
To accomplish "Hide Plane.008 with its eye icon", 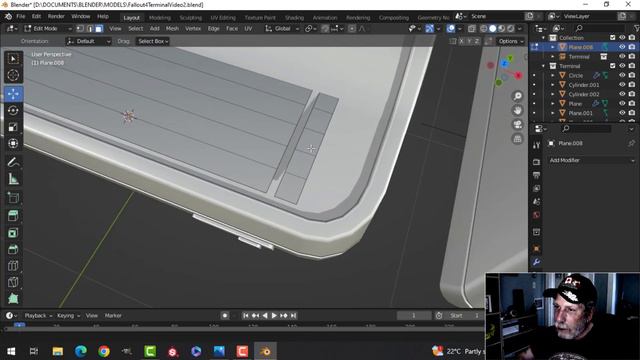I will [622, 47].
